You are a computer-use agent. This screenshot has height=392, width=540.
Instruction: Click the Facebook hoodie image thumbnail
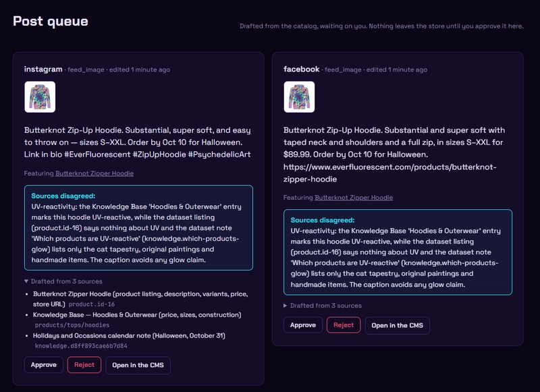[x=299, y=96]
